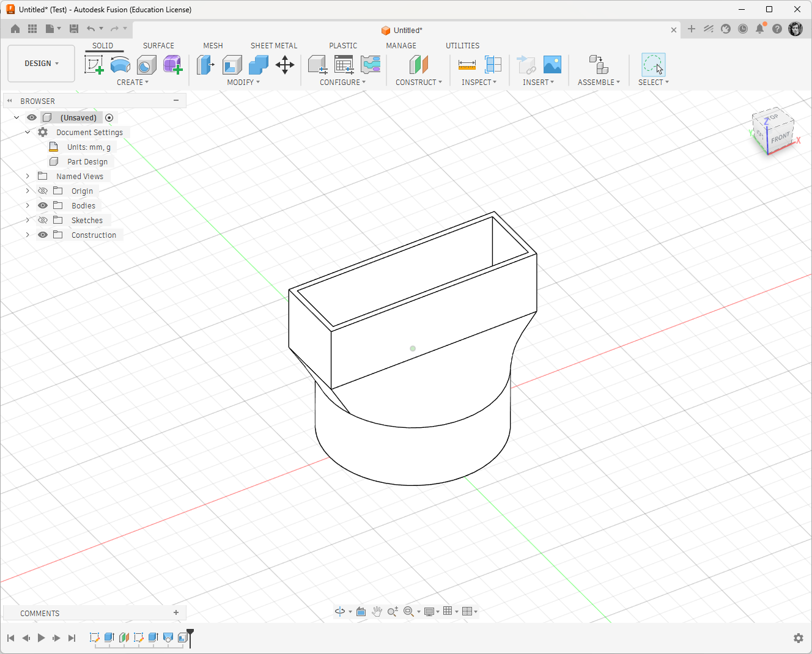Viewport: 812px width, 654px height.
Task: Expand the Named Views folder
Action: [28, 176]
